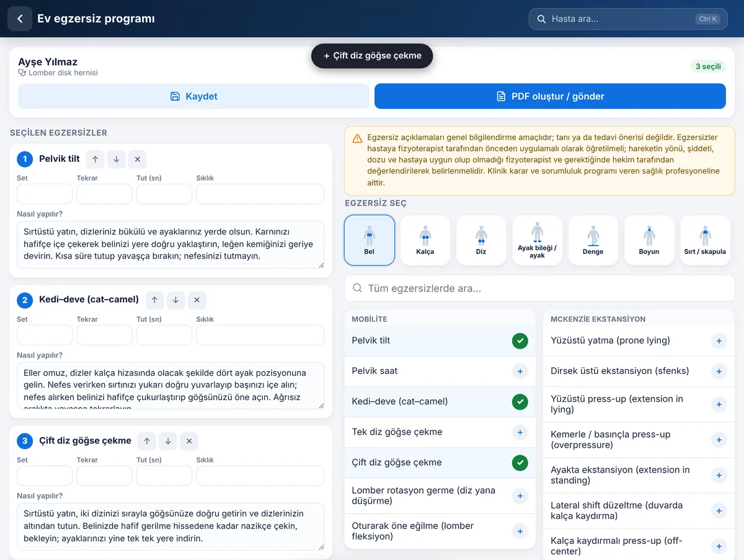Add Yüzüstü press-up exercise
Viewport: 744px width, 560px height.
719,404
